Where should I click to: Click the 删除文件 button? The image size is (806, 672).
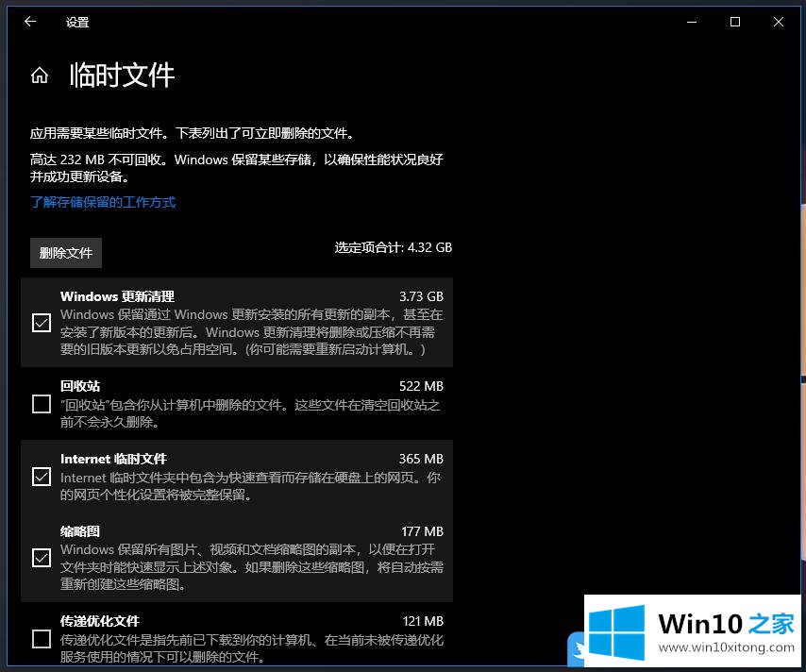click(x=66, y=252)
